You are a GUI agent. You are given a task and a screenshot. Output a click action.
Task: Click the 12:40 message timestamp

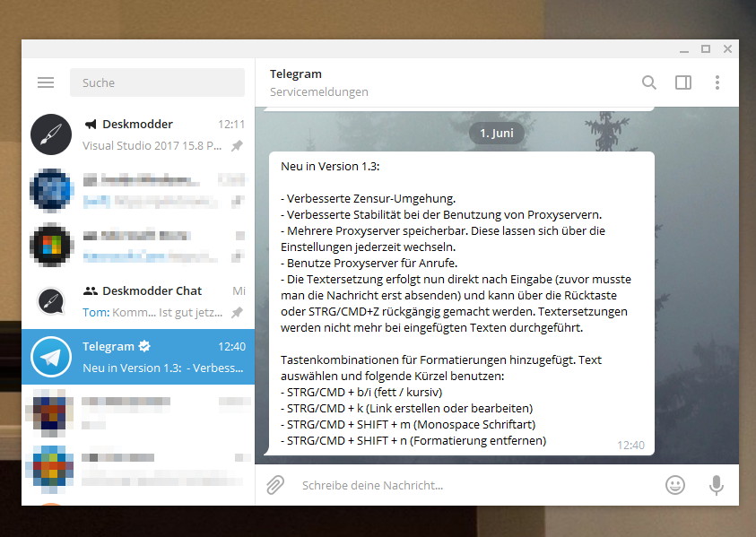[630, 445]
